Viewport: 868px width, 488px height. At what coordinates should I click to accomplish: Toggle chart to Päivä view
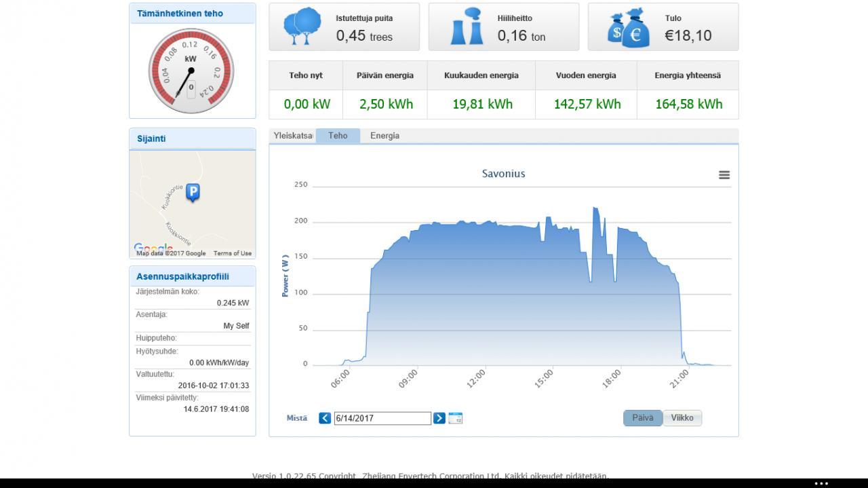point(643,418)
